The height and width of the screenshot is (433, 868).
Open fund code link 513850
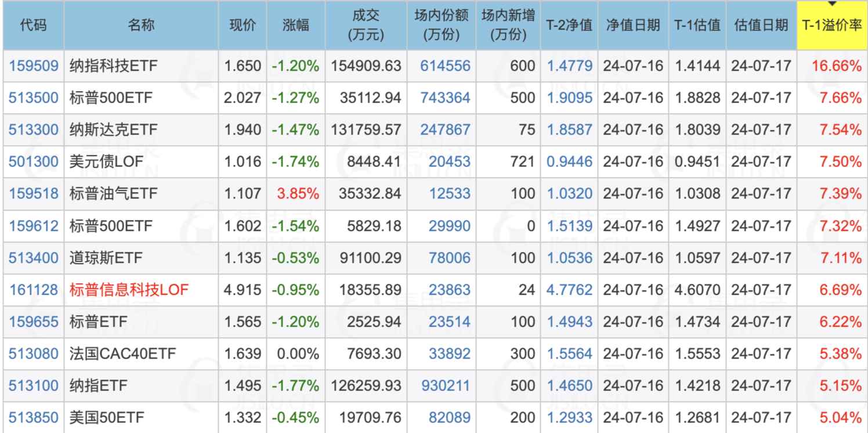click(34, 417)
